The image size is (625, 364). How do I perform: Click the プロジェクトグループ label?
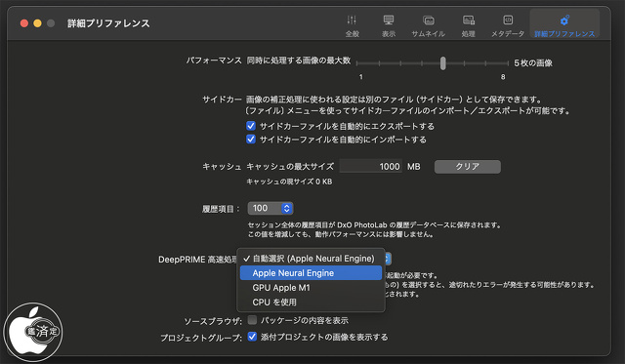pos(201,338)
